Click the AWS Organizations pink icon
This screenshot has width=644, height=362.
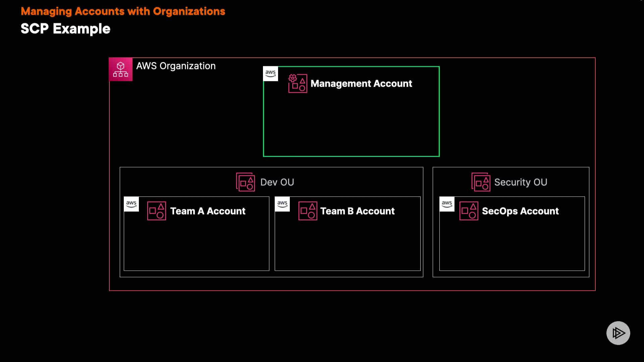[120, 69]
